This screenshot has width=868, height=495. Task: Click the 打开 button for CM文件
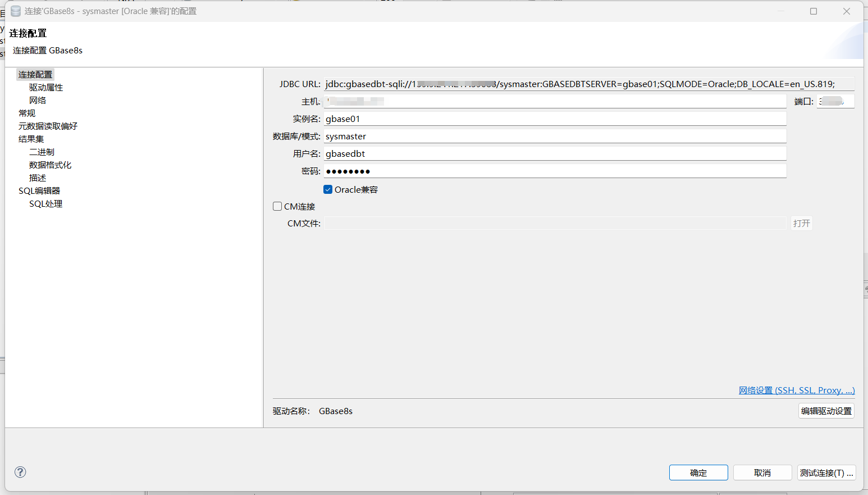pos(802,223)
